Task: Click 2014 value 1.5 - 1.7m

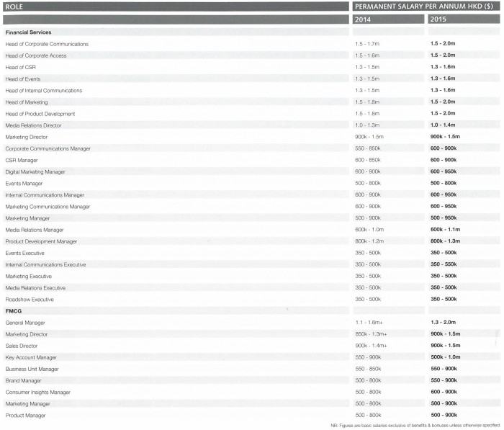Action: pyautogui.click(x=367, y=44)
